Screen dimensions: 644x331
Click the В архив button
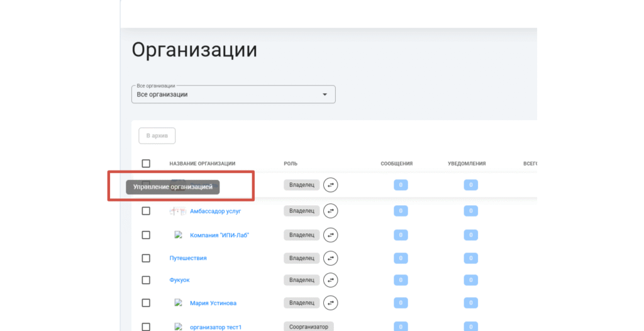tap(157, 136)
